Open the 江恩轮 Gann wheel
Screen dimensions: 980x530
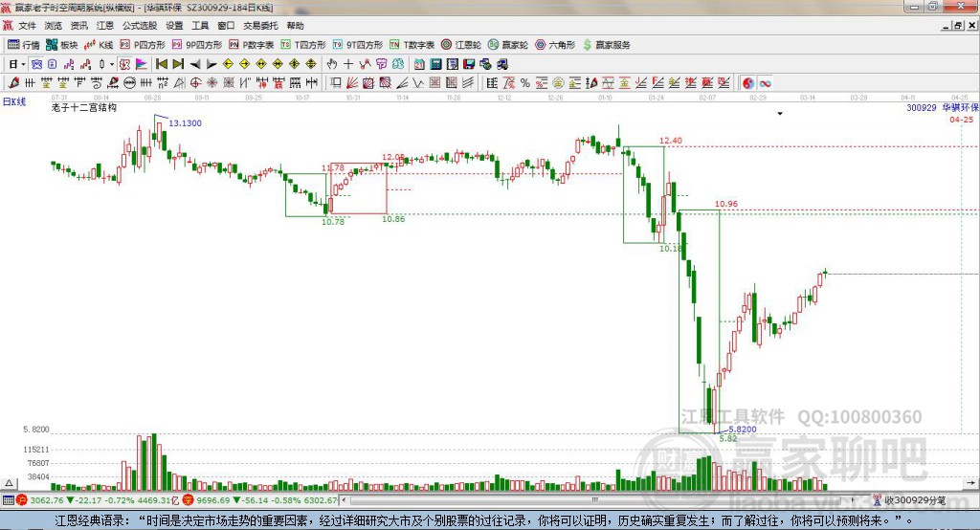point(461,45)
